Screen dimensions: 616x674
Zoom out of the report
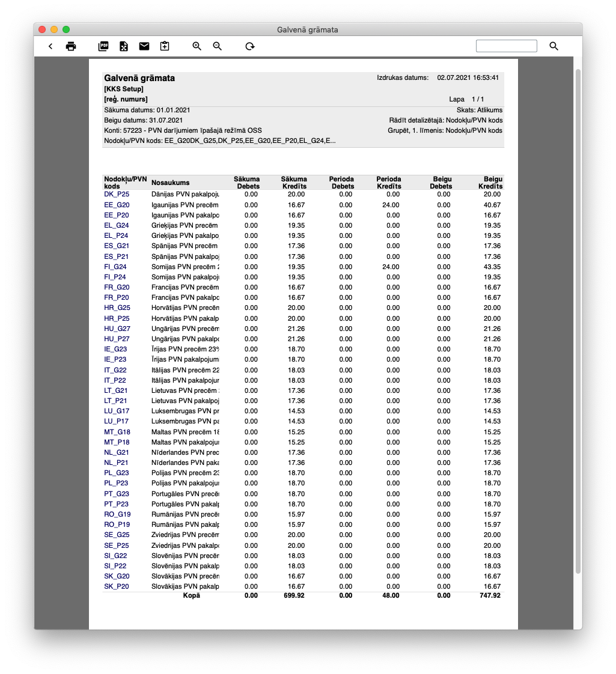(218, 46)
